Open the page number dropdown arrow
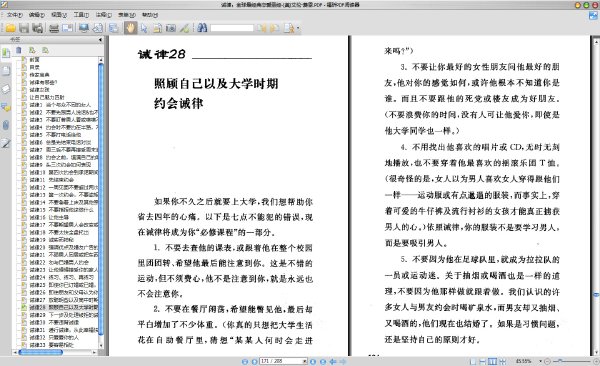600x366 pixels. (x=305, y=361)
